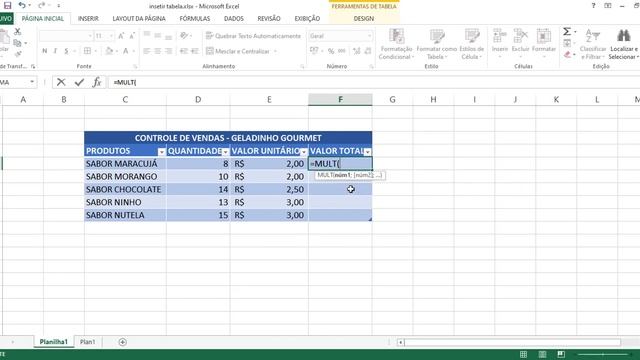Viewport: 640px width, 360px height.
Task: Open the PRODUTOS column filter dropdown
Action: pos(162,152)
